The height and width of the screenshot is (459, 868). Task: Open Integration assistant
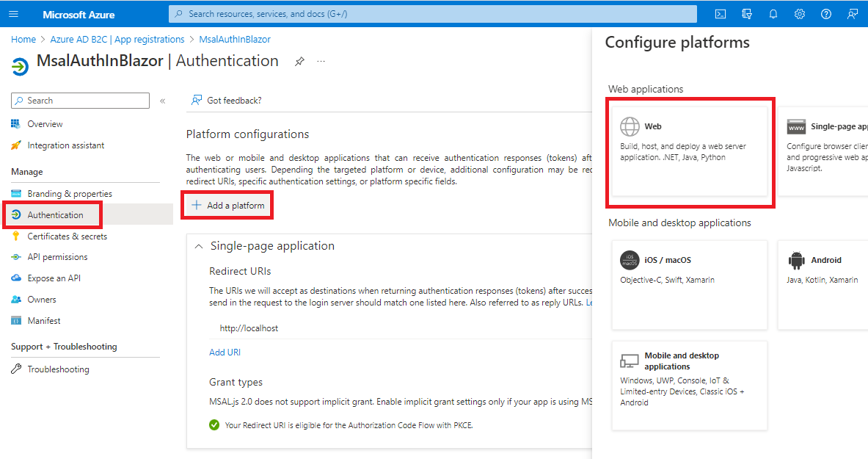click(x=66, y=145)
